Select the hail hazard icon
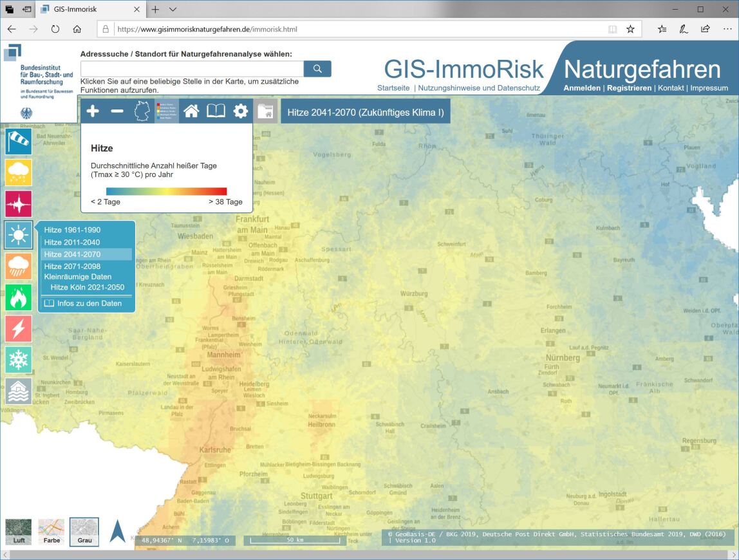This screenshot has width=739, height=560. click(x=19, y=173)
